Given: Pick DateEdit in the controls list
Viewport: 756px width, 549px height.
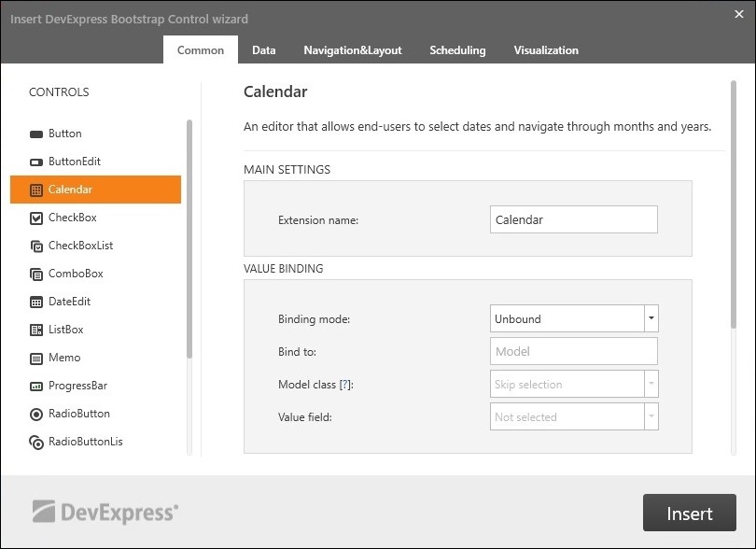Looking at the screenshot, I should click(x=95, y=302).
